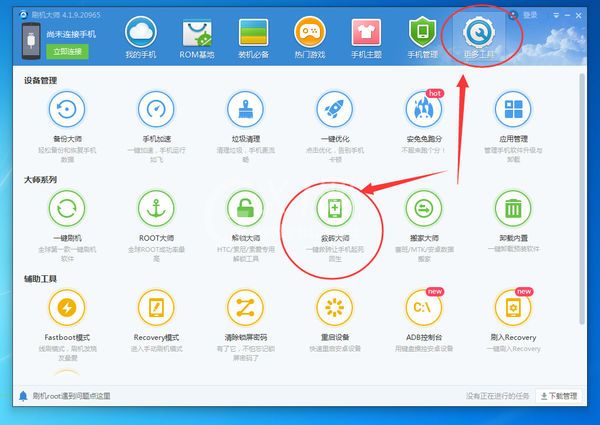Open the title bar dropdown menu arrow
This screenshot has width=600, height=425.
(x=556, y=15)
